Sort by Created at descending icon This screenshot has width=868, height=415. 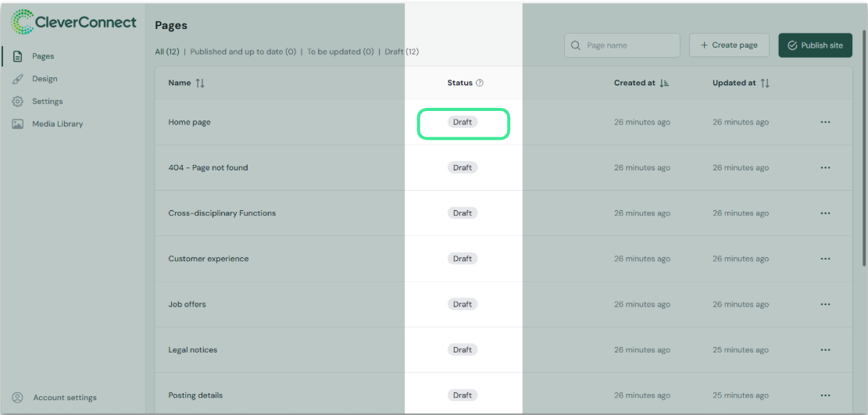click(665, 83)
